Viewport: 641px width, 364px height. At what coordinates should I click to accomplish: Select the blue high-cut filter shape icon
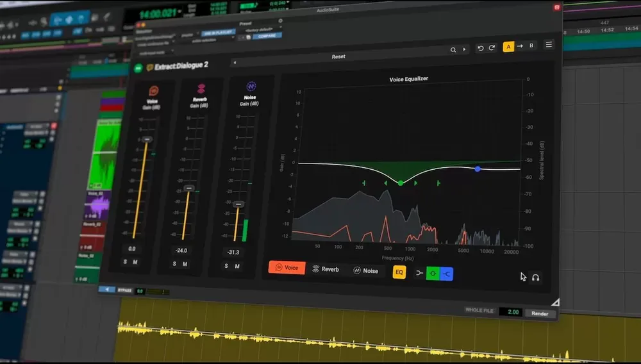(446, 274)
